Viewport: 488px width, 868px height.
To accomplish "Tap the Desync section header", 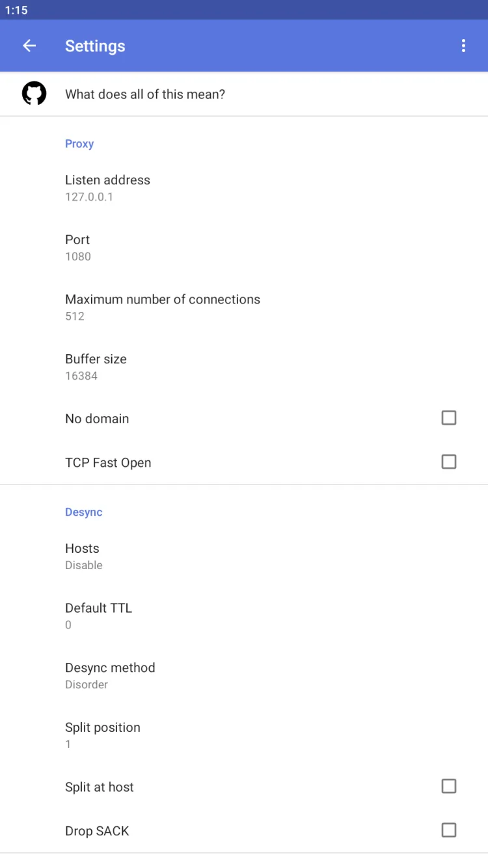I will 84,512.
